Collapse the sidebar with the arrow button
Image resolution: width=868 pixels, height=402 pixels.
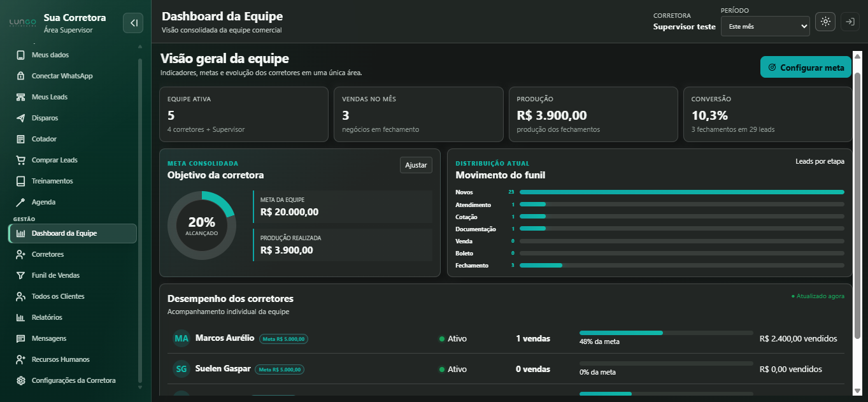133,23
